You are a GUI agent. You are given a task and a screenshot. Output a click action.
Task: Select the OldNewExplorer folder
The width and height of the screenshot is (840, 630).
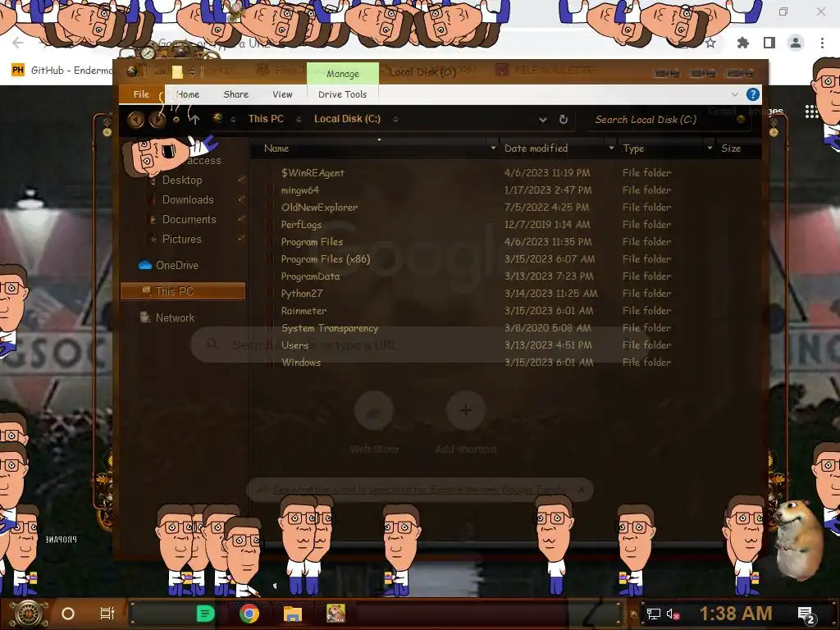[319, 208]
